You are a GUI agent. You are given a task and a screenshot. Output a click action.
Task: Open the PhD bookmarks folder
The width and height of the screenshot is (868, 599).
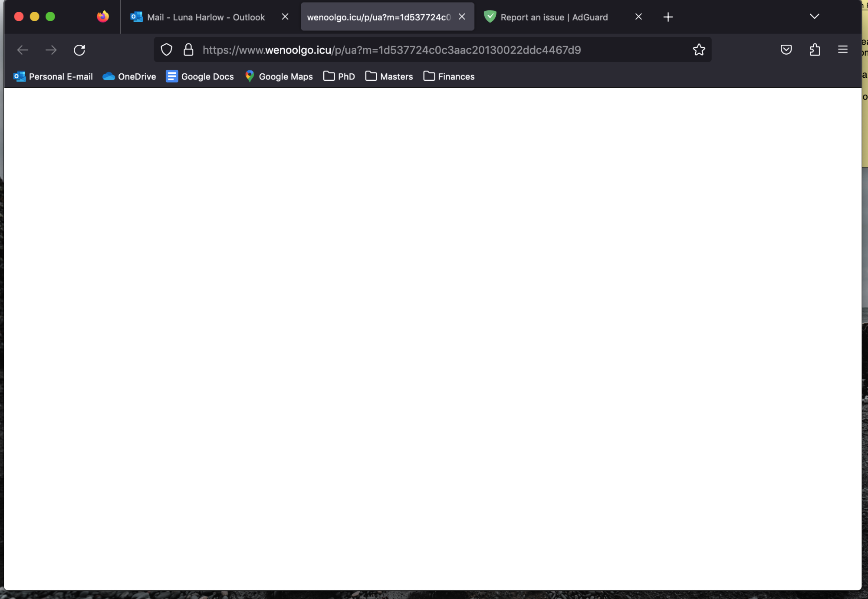[x=339, y=77]
